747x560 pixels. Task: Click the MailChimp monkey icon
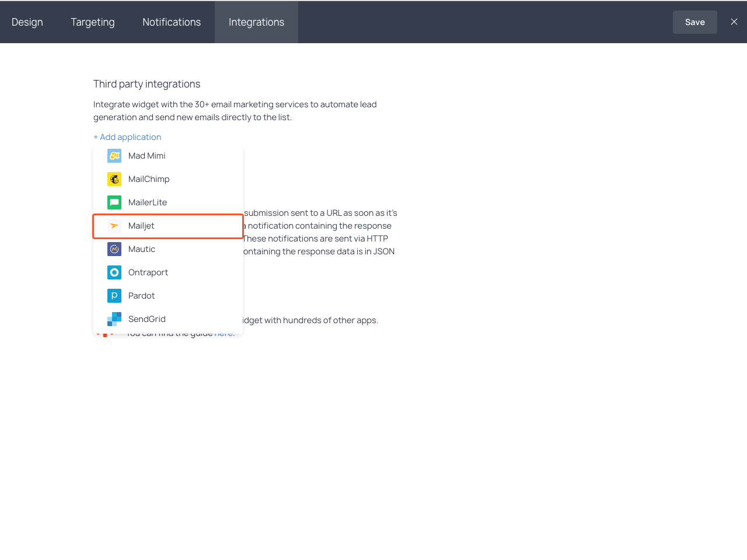[114, 179]
